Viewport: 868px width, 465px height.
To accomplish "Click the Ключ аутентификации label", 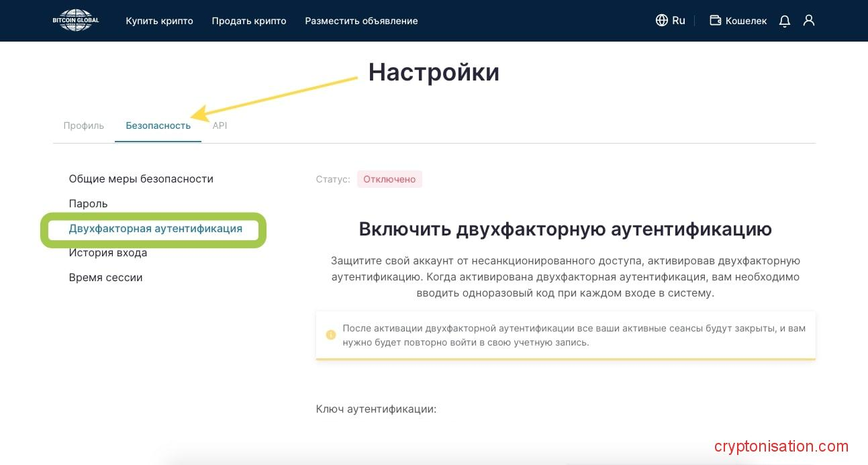I will [x=376, y=409].
